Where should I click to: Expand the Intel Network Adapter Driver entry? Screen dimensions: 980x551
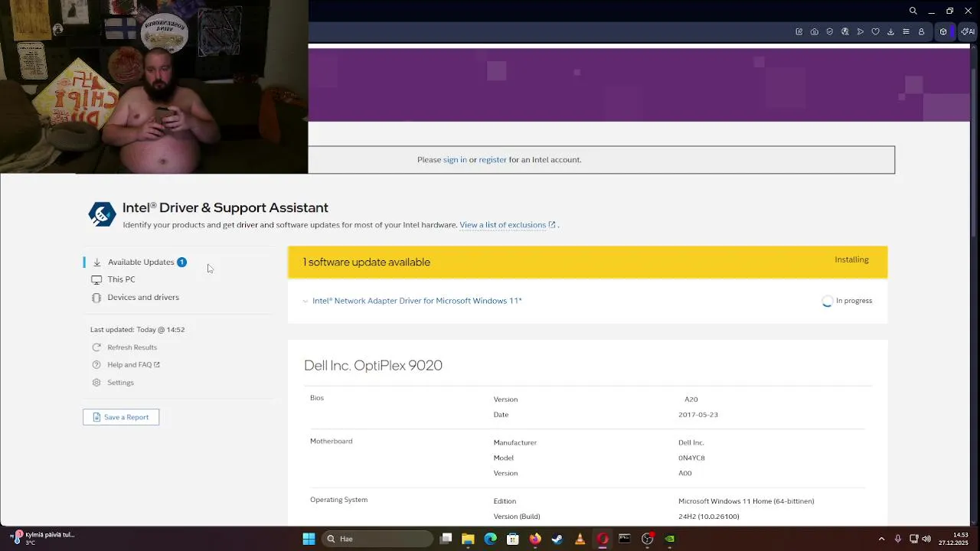point(305,302)
